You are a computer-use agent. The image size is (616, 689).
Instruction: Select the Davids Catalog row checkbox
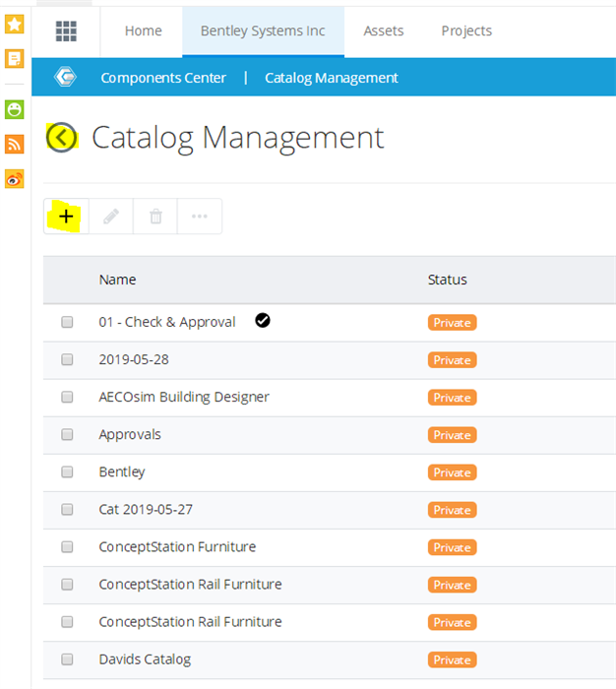67,659
